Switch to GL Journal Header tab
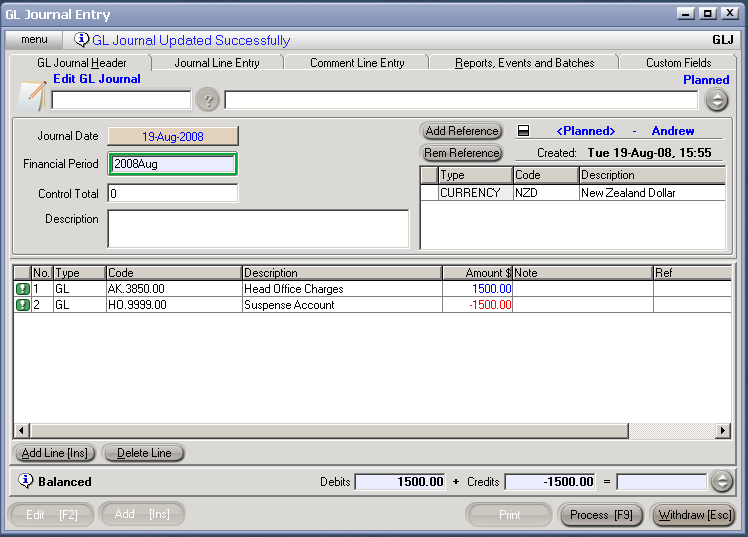 [x=82, y=63]
